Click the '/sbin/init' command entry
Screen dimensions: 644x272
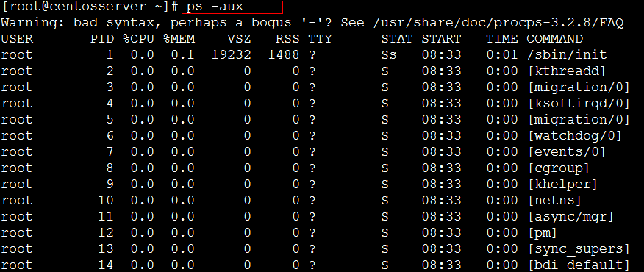[x=567, y=55]
